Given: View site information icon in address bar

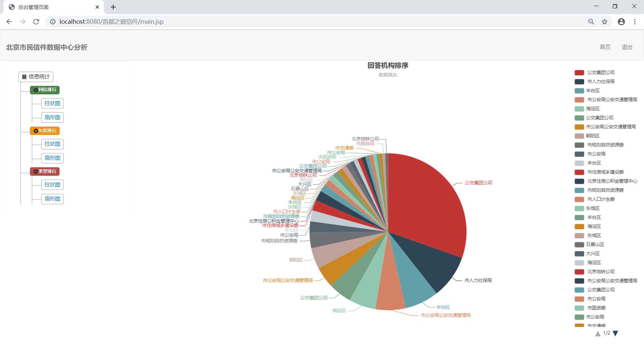Looking at the screenshot, I should (x=53, y=21).
